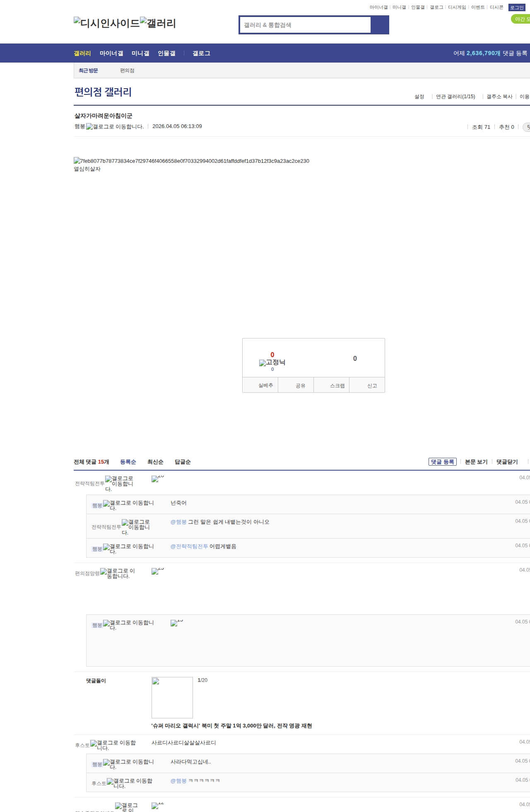Click the dccon image in 햄붕's reply to 편의점망령
Image resolution: width=530 pixels, height=812 pixels.
177,623
